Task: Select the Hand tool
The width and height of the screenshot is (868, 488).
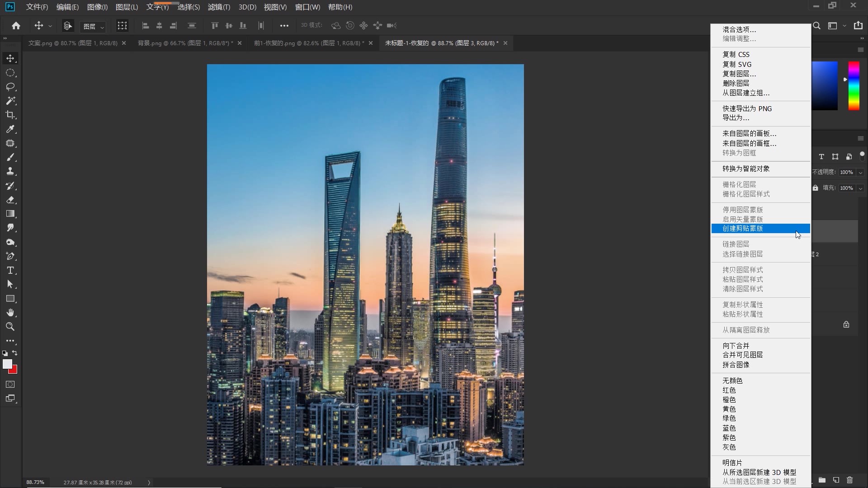Action: [10, 312]
